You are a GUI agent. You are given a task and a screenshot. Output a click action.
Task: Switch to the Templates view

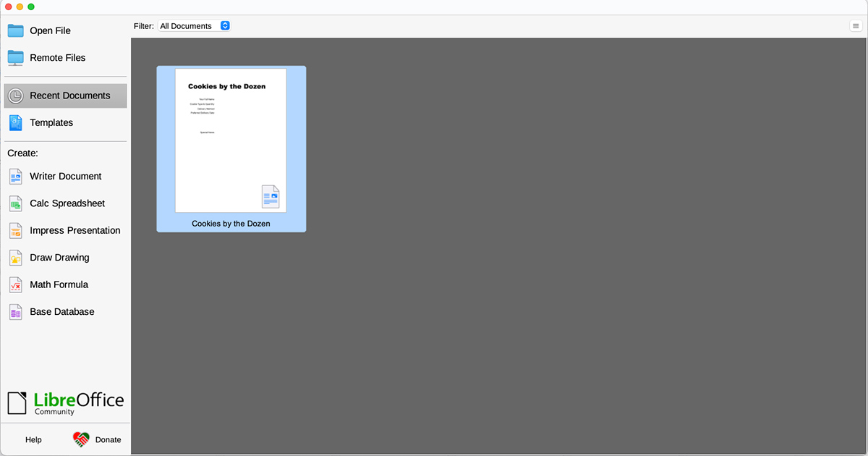point(51,122)
